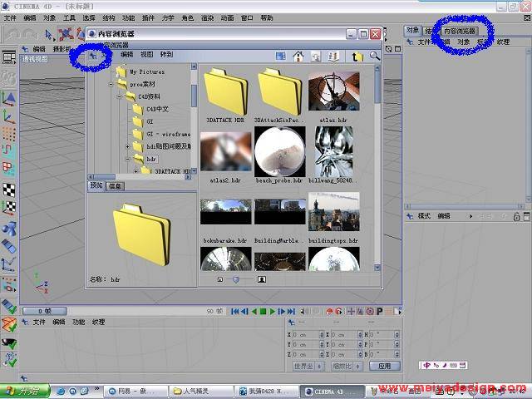532x399 pixels.
Task: Select the live selection arrow tool
Action: (49, 35)
